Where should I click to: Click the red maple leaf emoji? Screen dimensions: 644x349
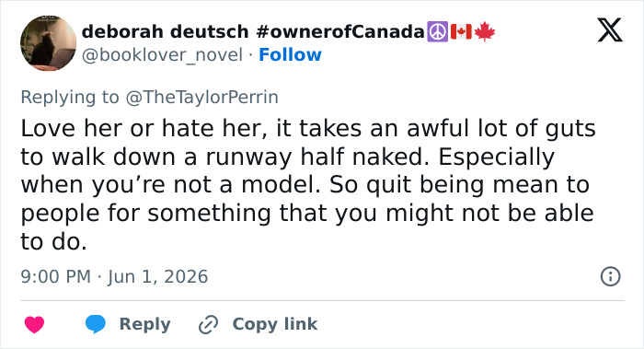click(x=485, y=31)
